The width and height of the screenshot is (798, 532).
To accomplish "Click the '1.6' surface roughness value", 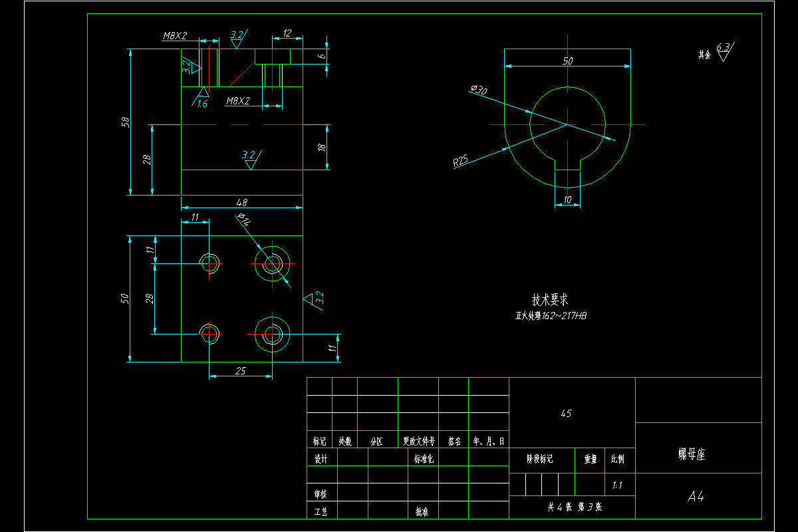I will point(202,104).
